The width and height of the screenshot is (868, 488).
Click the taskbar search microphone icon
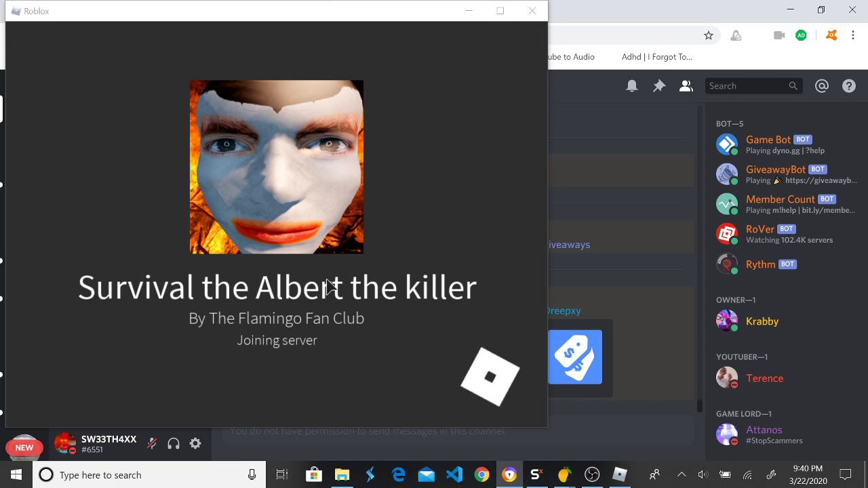tap(252, 475)
